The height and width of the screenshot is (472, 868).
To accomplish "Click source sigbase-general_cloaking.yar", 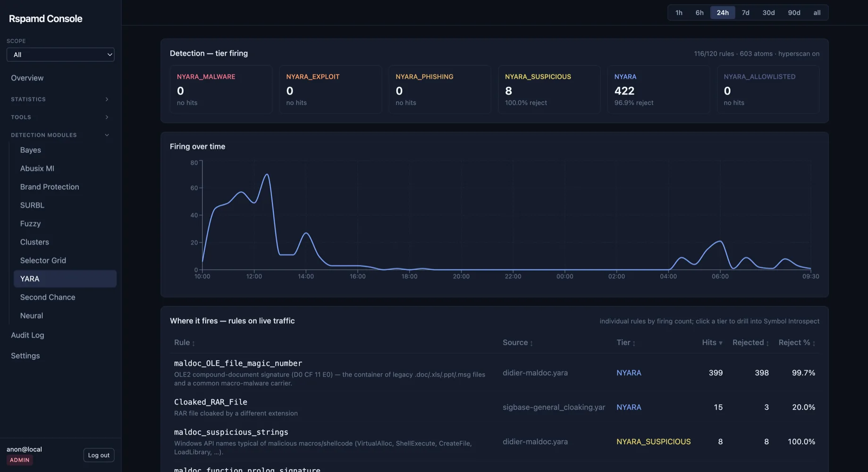I will 554,407.
